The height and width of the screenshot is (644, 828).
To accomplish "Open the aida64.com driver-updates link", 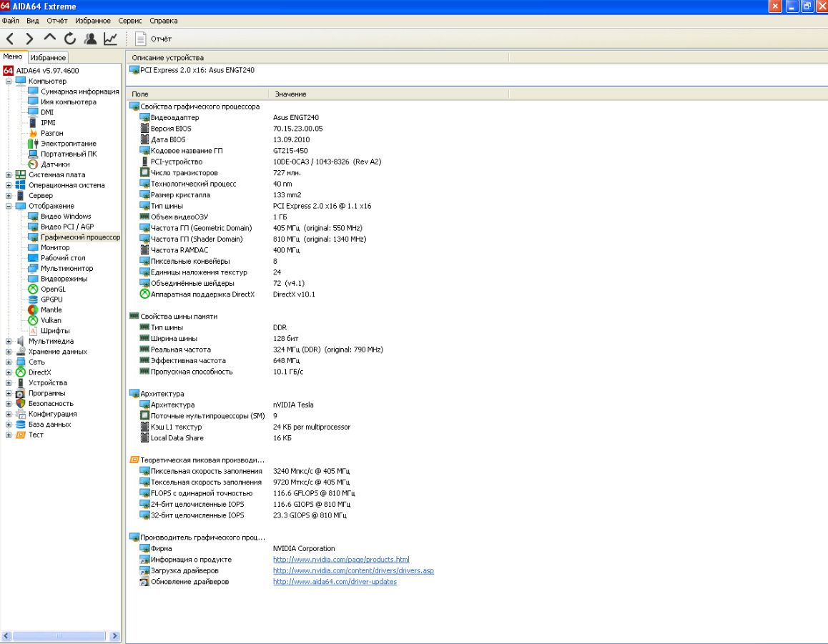I will [x=335, y=582].
